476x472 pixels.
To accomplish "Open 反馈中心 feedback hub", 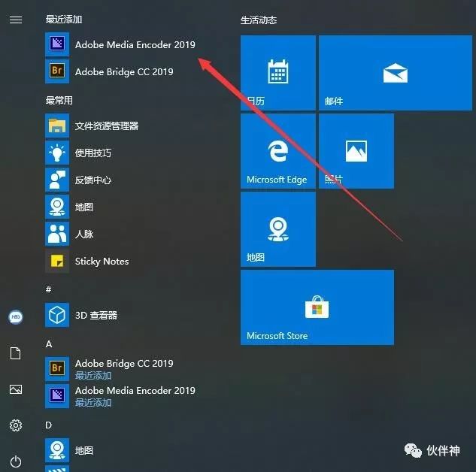I will [x=78, y=180].
